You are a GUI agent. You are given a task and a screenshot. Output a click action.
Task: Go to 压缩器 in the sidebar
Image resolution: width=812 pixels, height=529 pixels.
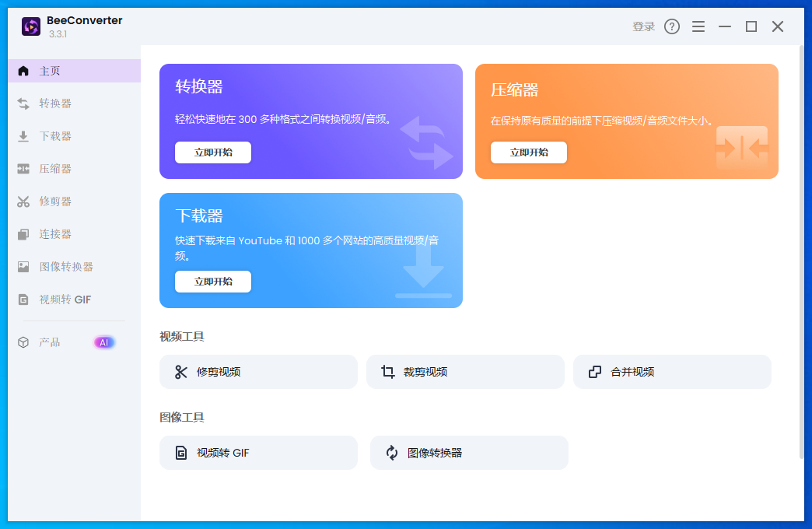(74, 169)
